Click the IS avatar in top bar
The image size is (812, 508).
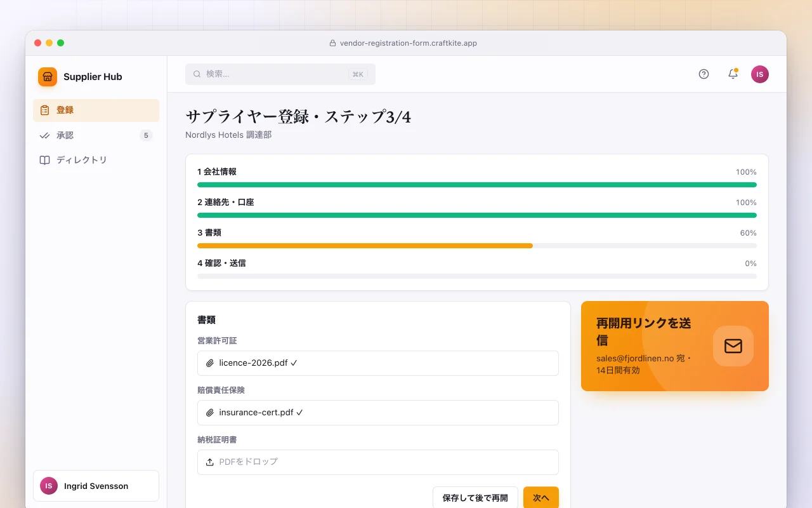pyautogui.click(x=760, y=74)
